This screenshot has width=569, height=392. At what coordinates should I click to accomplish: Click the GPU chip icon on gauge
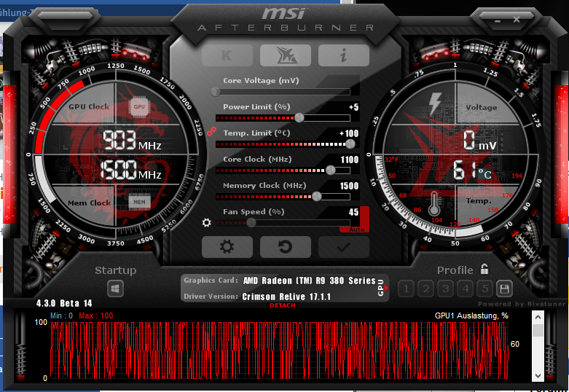[x=139, y=106]
